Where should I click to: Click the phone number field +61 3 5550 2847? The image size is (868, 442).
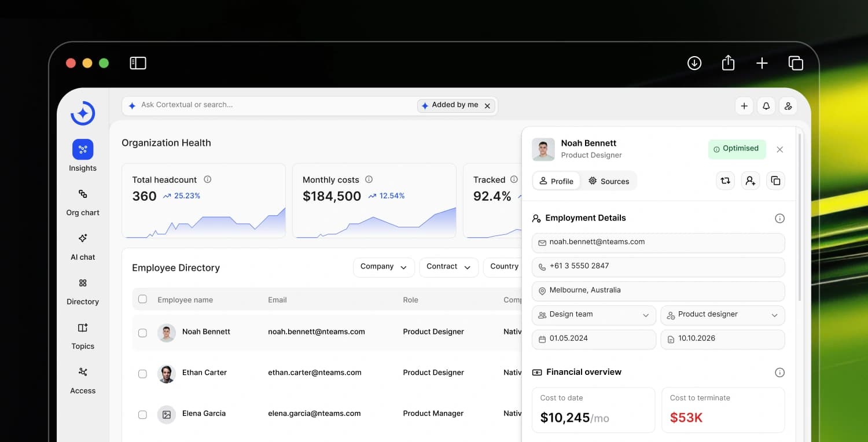pyautogui.click(x=659, y=267)
